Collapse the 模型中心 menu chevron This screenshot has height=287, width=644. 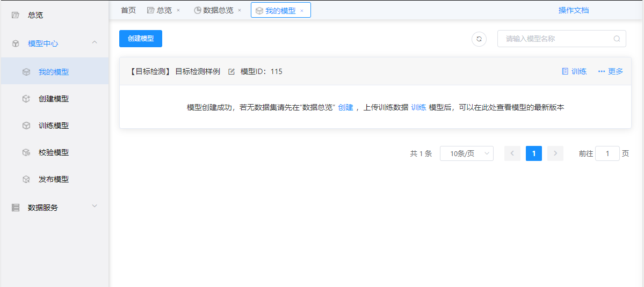click(95, 42)
